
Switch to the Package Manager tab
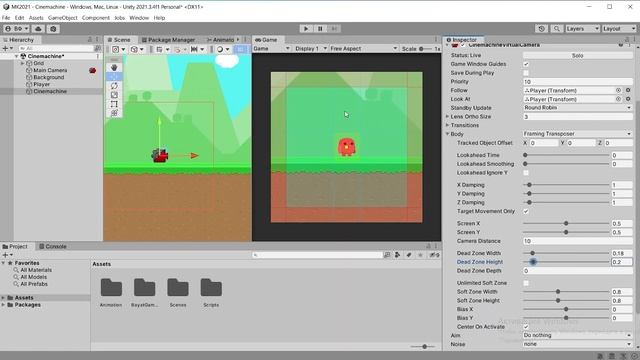coord(169,40)
